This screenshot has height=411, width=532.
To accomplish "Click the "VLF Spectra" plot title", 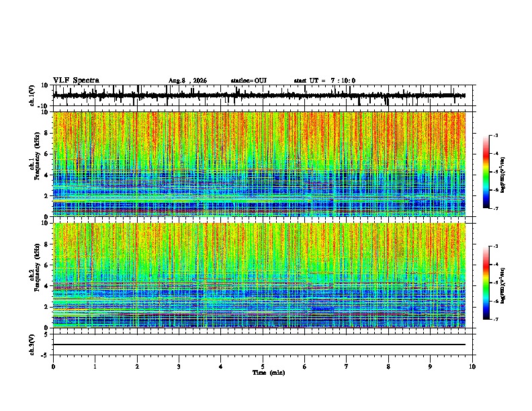I will 76,81.
